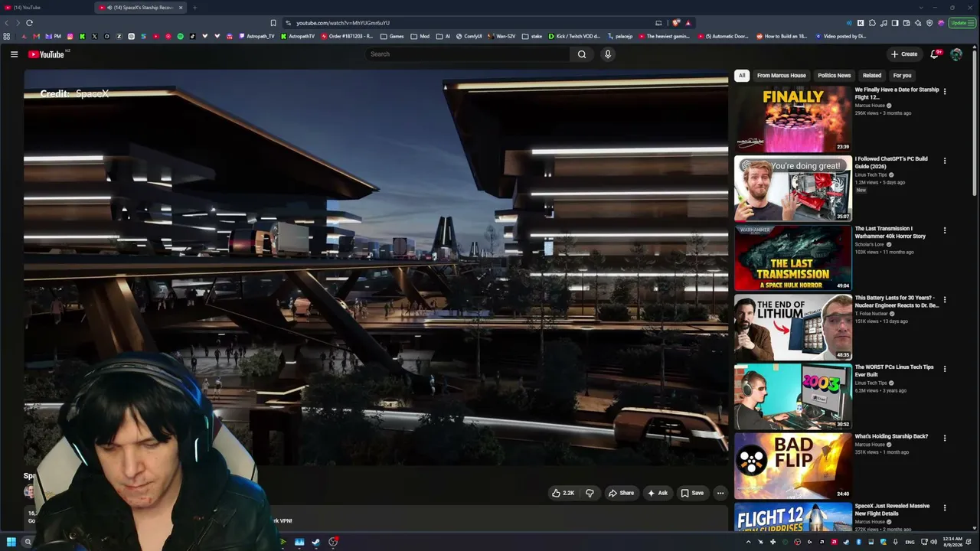Open the Windows Start menu
Image resolution: width=980 pixels, height=551 pixels.
[11, 542]
